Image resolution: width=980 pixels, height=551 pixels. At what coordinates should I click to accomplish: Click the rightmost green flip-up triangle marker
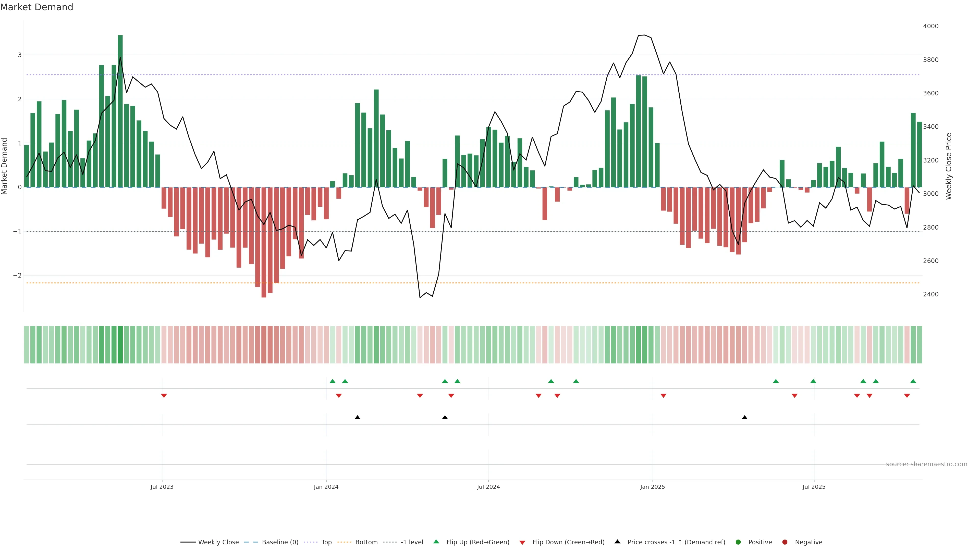coord(913,381)
